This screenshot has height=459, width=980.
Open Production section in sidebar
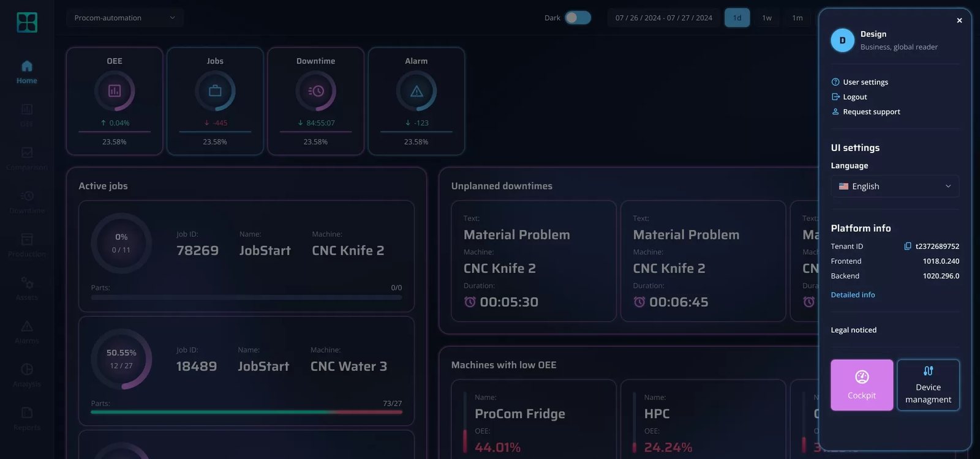coord(27,245)
